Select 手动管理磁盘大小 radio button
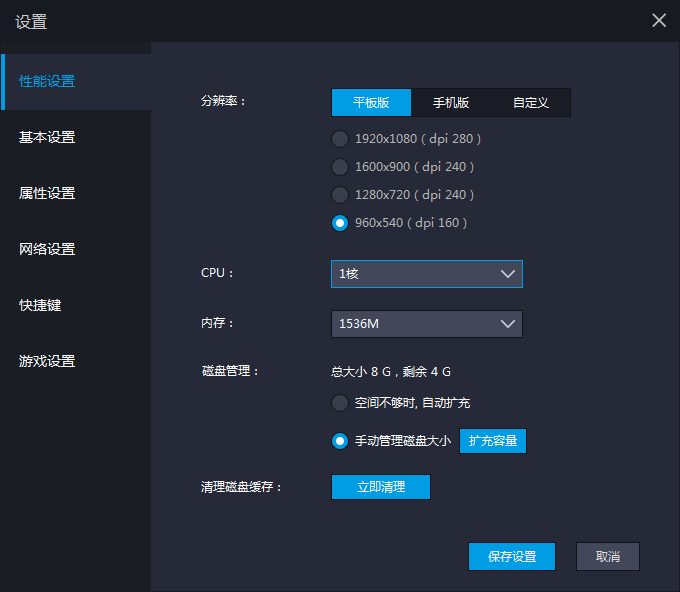680x592 pixels. (340, 441)
